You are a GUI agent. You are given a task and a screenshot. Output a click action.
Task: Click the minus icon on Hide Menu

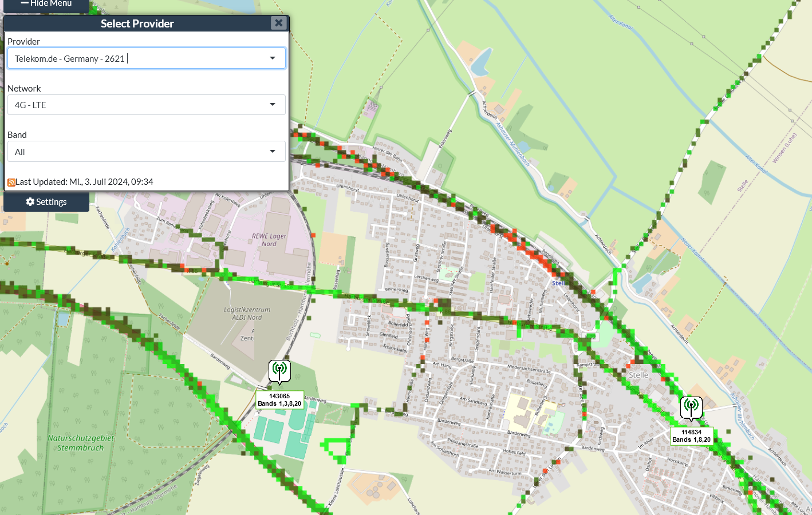[x=25, y=3]
